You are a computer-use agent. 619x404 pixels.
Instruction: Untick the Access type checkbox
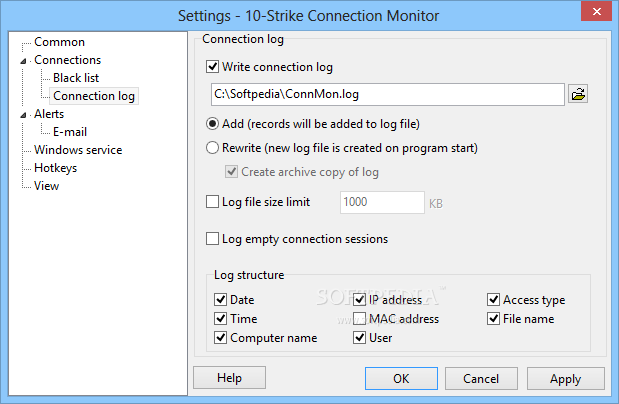(x=493, y=300)
